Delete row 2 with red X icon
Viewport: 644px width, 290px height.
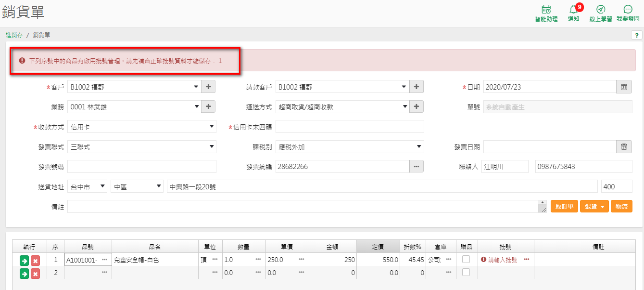(35, 273)
